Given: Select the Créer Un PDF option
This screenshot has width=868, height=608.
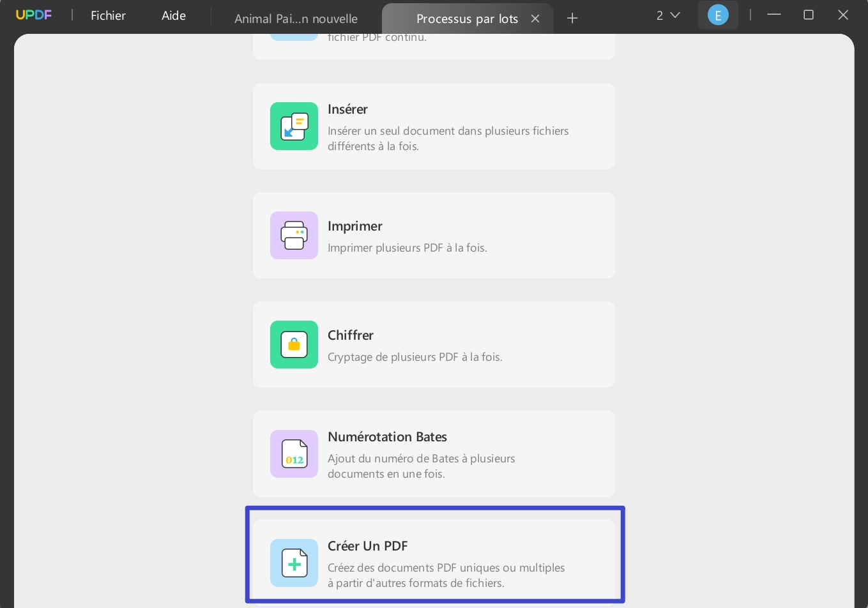Looking at the screenshot, I should pyautogui.click(x=434, y=563).
